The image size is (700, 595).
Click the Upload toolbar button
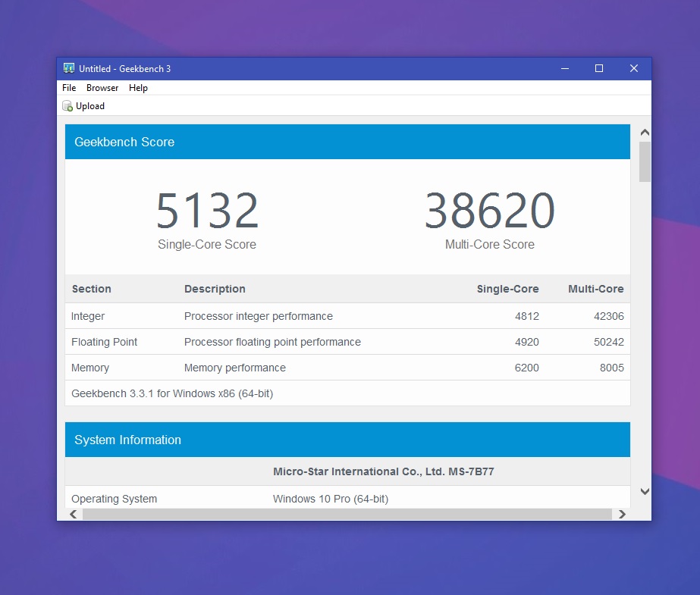point(83,105)
